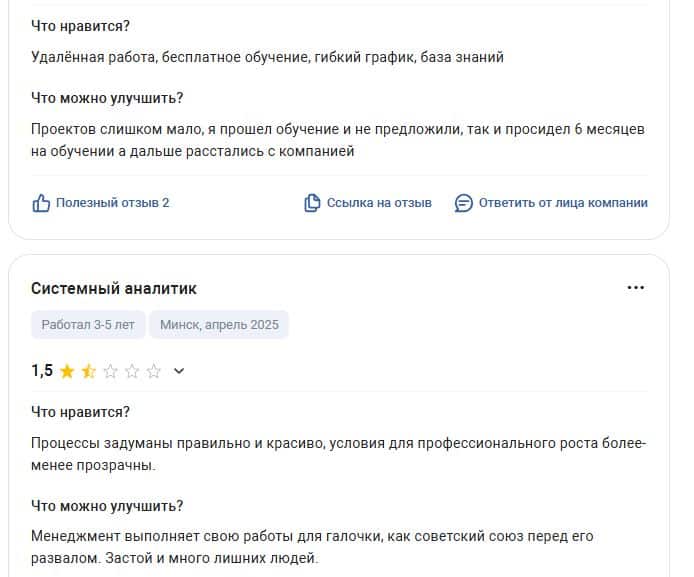The height and width of the screenshot is (577, 694).
Task: Click the third empty rating star
Action: coord(110,371)
